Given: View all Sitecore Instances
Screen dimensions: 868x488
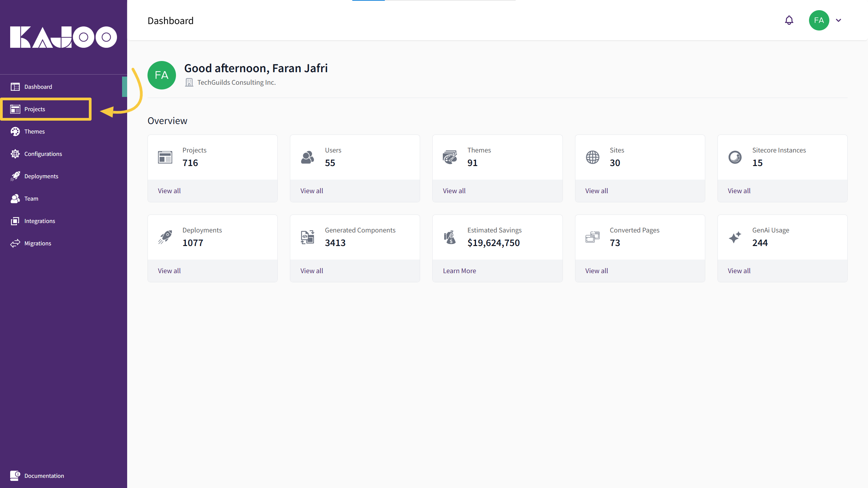Looking at the screenshot, I should [739, 191].
